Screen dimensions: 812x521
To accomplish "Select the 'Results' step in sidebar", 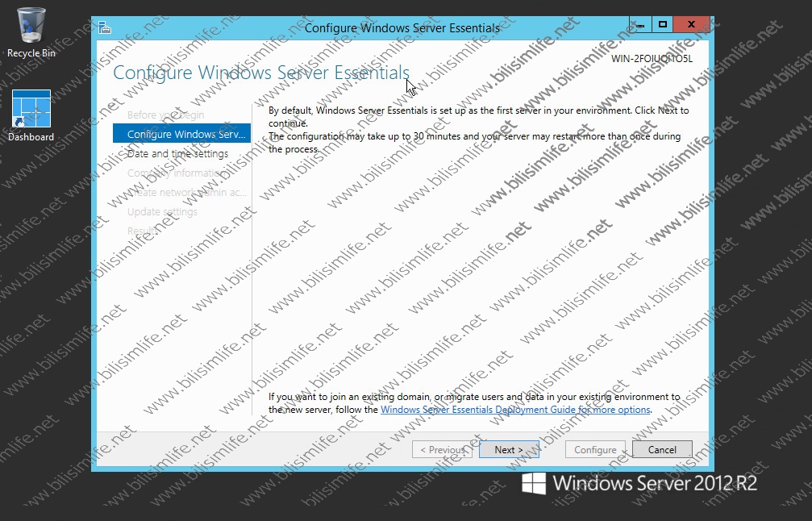I will coord(143,231).
